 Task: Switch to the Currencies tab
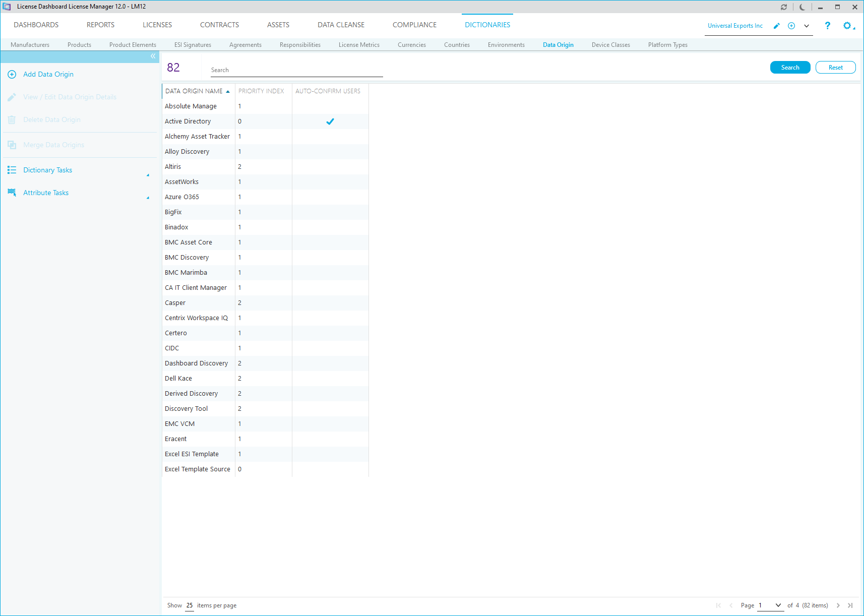(412, 45)
